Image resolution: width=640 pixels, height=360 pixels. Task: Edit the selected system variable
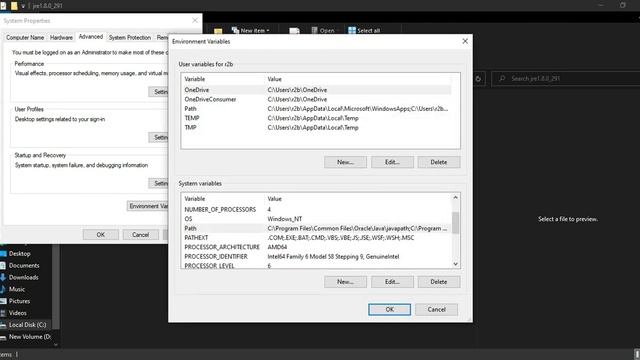[392, 282]
